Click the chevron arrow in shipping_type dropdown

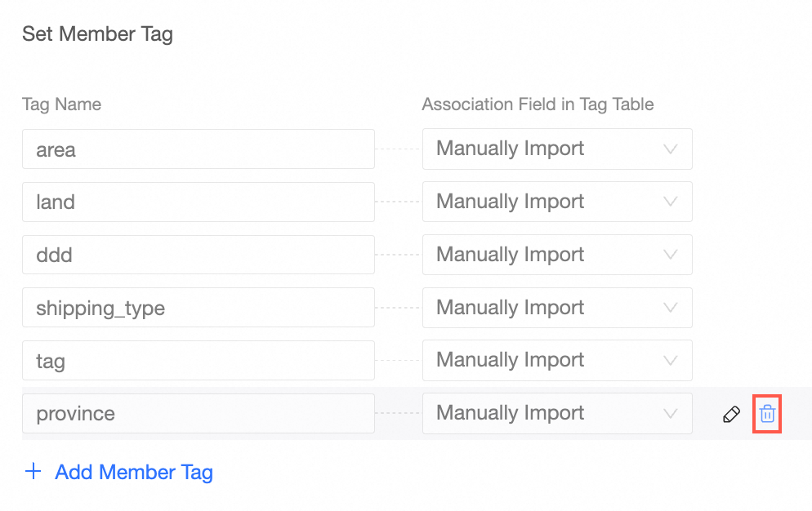click(x=671, y=308)
